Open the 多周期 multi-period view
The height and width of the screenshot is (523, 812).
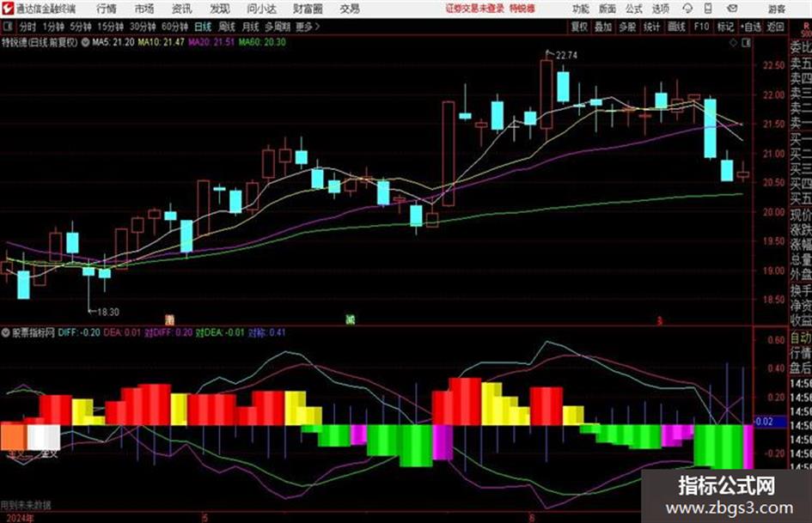point(277,27)
